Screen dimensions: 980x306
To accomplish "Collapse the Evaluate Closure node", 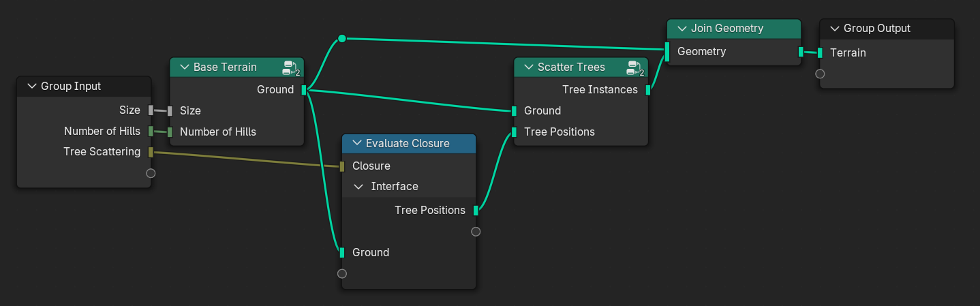I will pos(356,144).
